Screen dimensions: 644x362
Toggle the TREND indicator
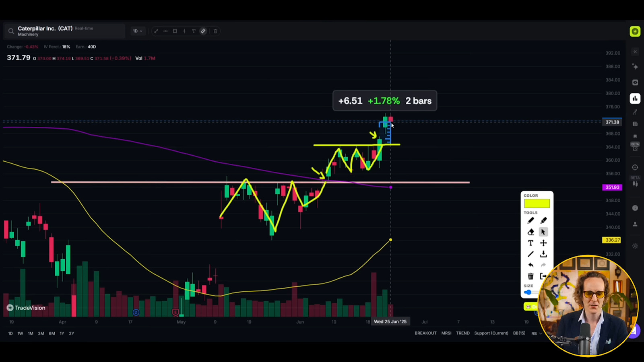tap(463, 333)
